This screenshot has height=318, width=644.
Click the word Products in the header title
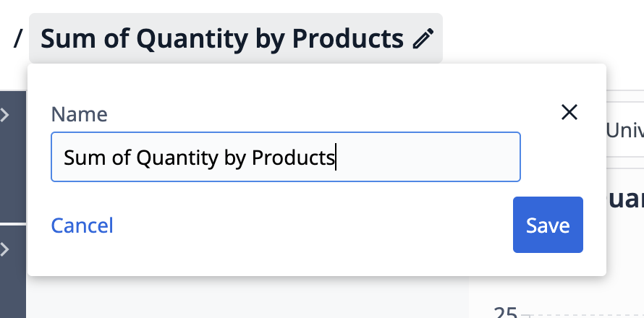[347, 38]
